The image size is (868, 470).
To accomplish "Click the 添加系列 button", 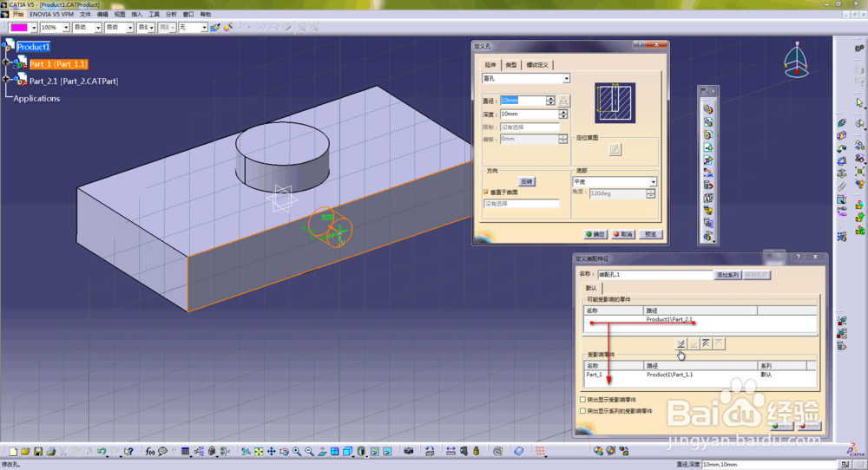I will coord(727,275).
